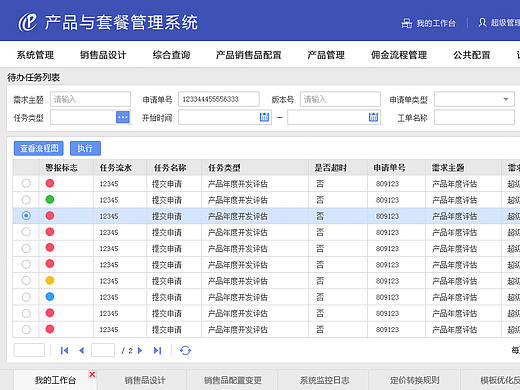Image resolution: width=520 pixels, height=390 pixels.
Task: Click the current page number box
Action: pos(103,350)
